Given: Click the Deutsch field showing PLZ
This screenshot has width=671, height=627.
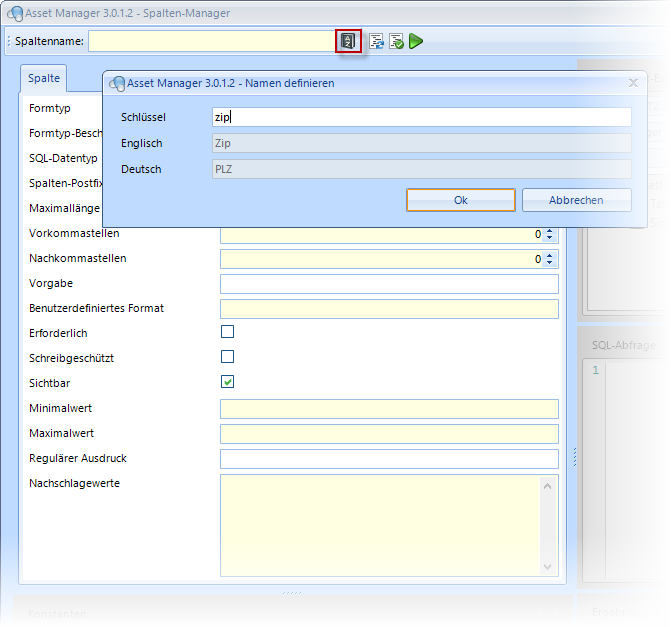Looking at the screenshot, I should click(x=422, y=169).
